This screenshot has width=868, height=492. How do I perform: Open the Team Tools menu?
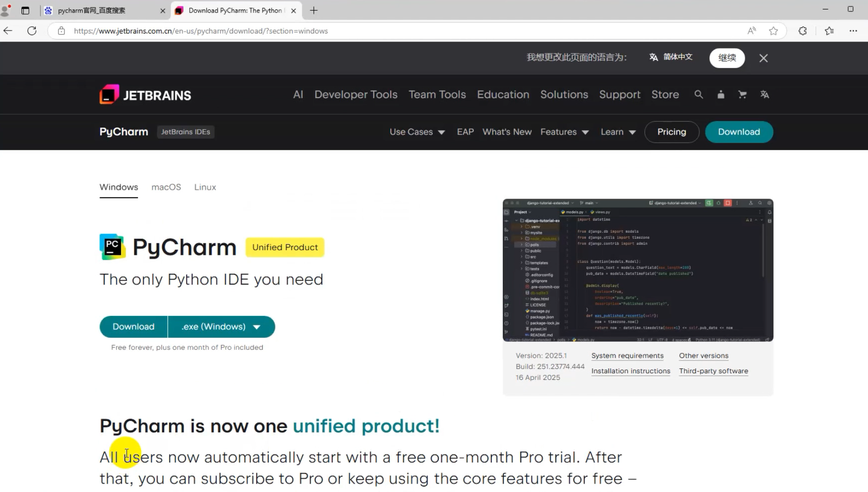[437, 95]
